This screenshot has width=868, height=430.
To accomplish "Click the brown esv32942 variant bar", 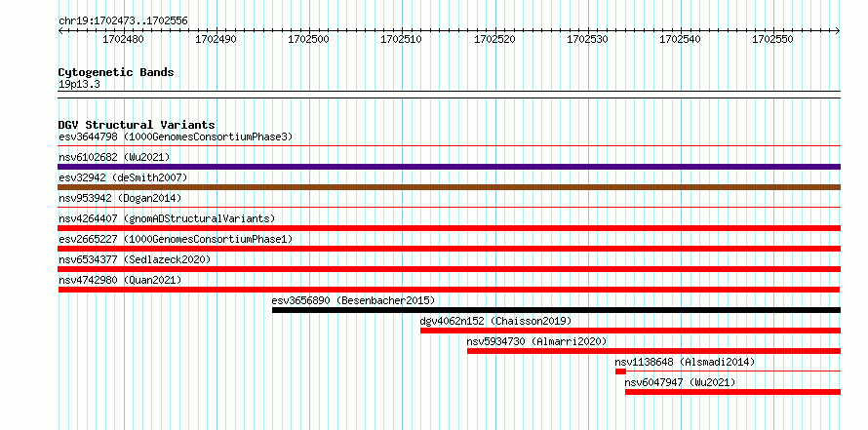I will click(x=449, y=187).
